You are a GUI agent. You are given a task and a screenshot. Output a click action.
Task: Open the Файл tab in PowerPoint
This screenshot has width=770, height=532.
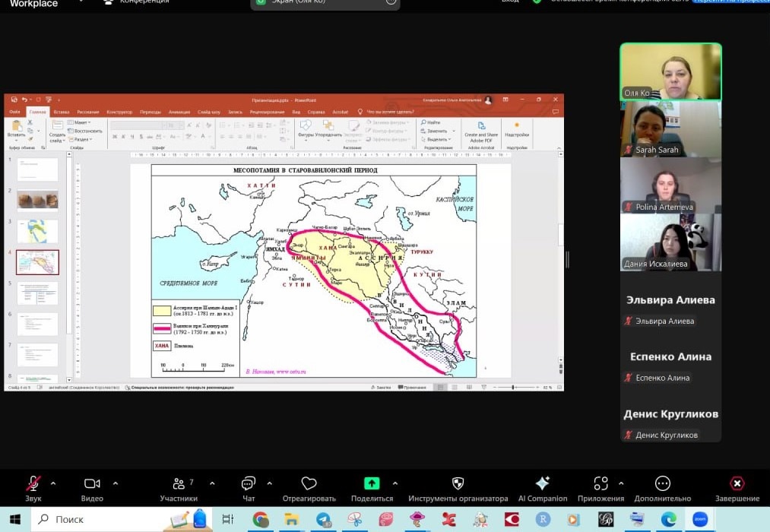15,112
